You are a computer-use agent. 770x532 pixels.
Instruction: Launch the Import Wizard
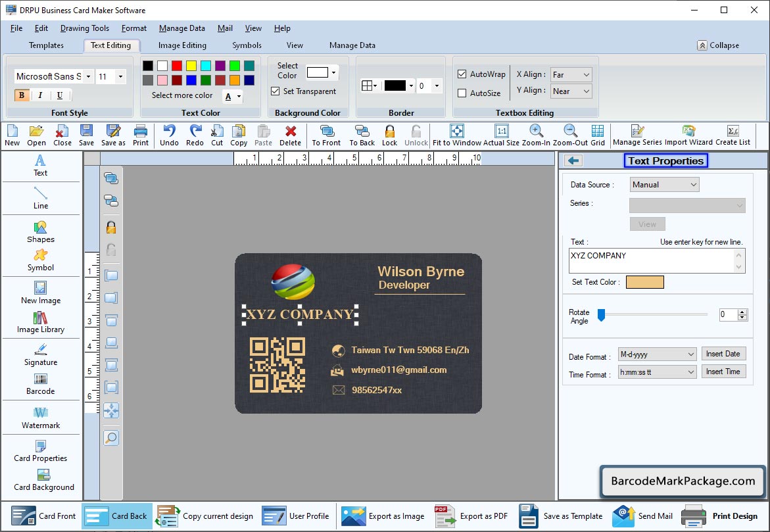coord(688,135)
